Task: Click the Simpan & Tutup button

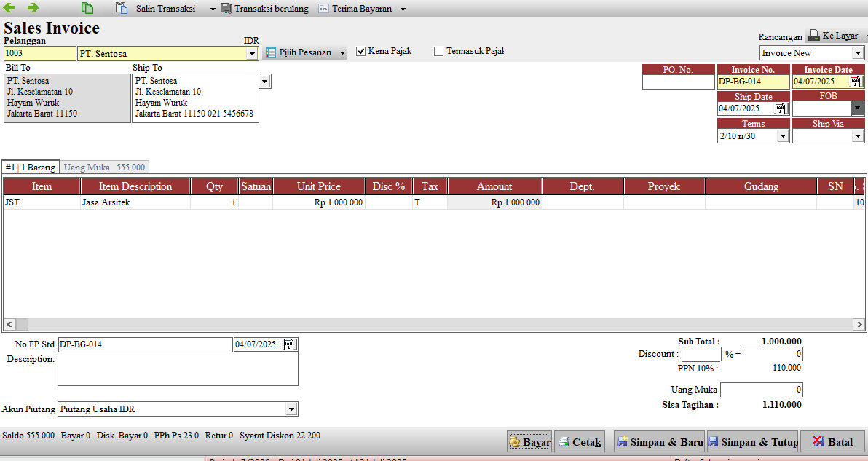Action: 753,441
